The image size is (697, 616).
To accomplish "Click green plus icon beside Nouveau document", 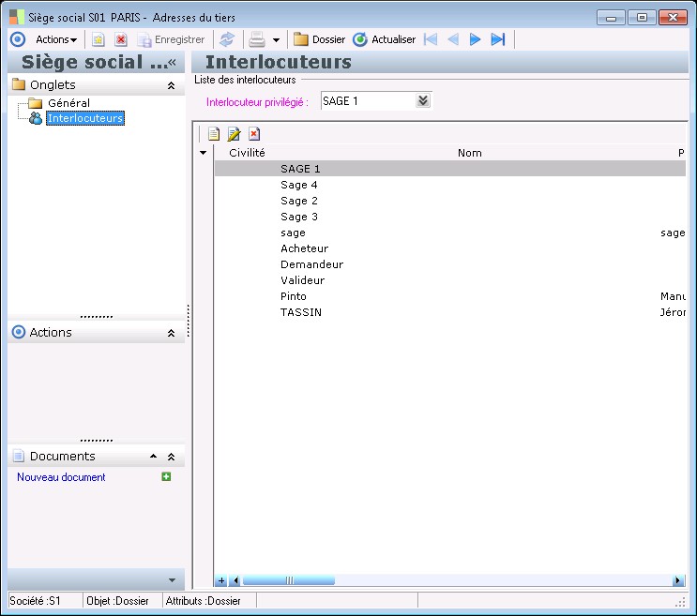I will point(166,477).
